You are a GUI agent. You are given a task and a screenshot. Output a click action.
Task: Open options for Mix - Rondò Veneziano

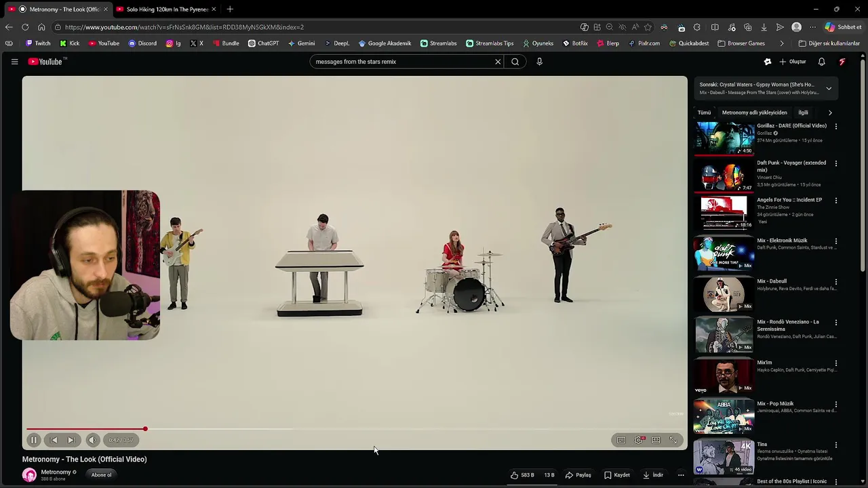[836, 323]
